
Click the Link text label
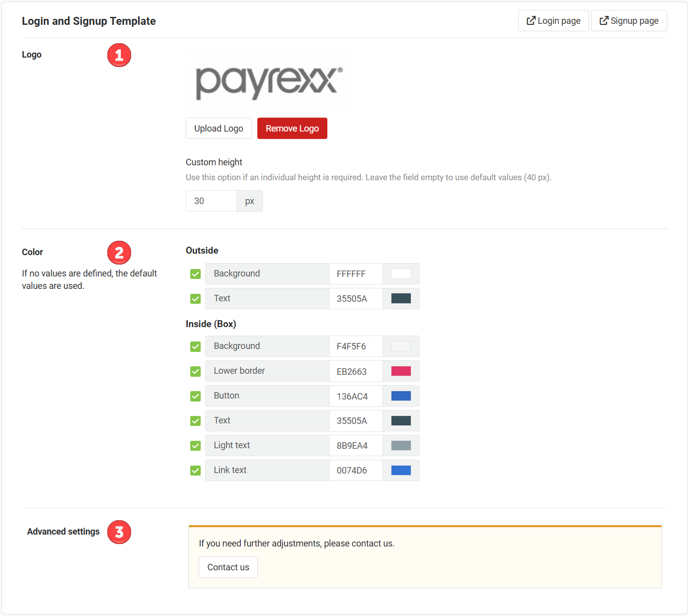click(230, 470)
